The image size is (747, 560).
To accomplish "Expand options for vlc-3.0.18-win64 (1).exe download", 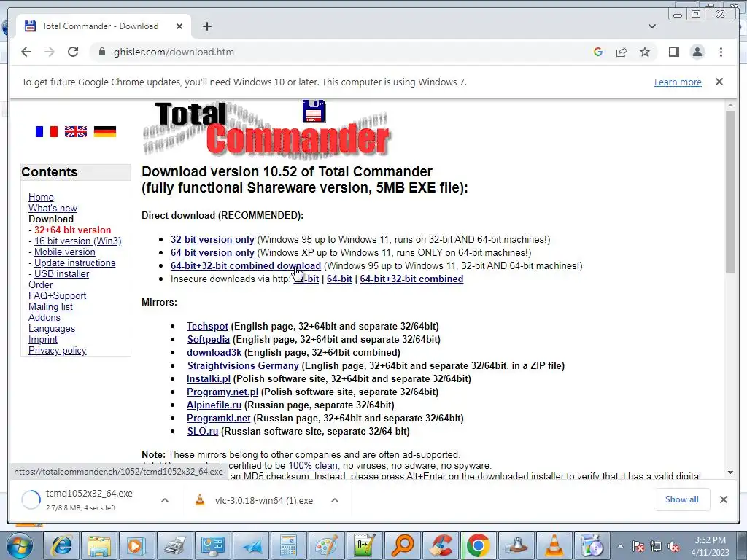I will (335, 500).
